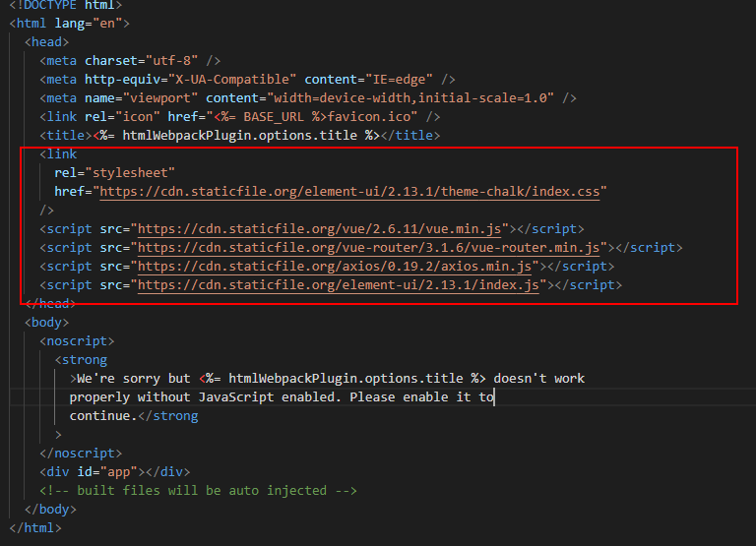Click the "built files will be auto injected" comment
756x546 pixels.
pos(198,491)
